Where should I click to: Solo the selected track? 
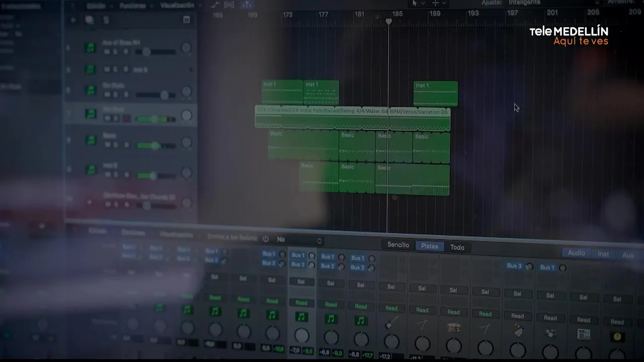tap(115, 119)
